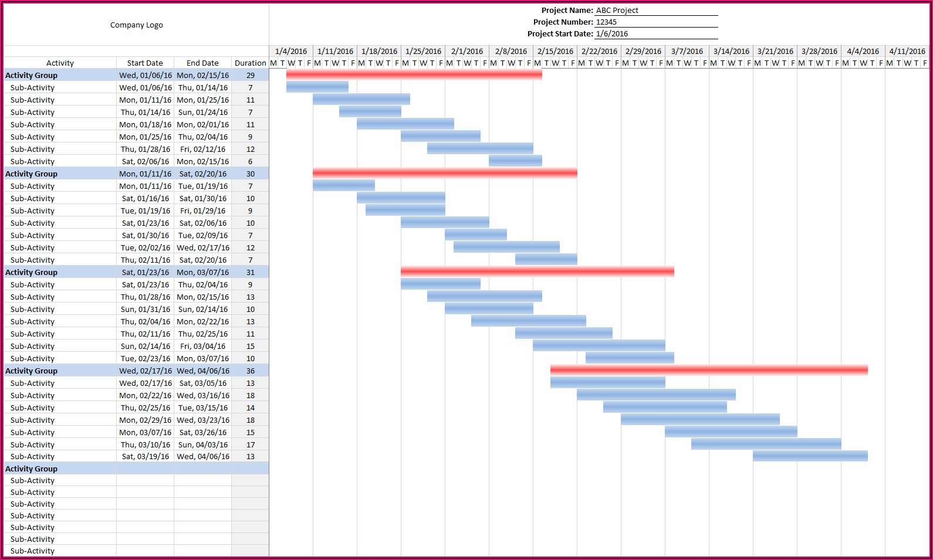Click the Duration cell showing 31

[x=251, y=273]
